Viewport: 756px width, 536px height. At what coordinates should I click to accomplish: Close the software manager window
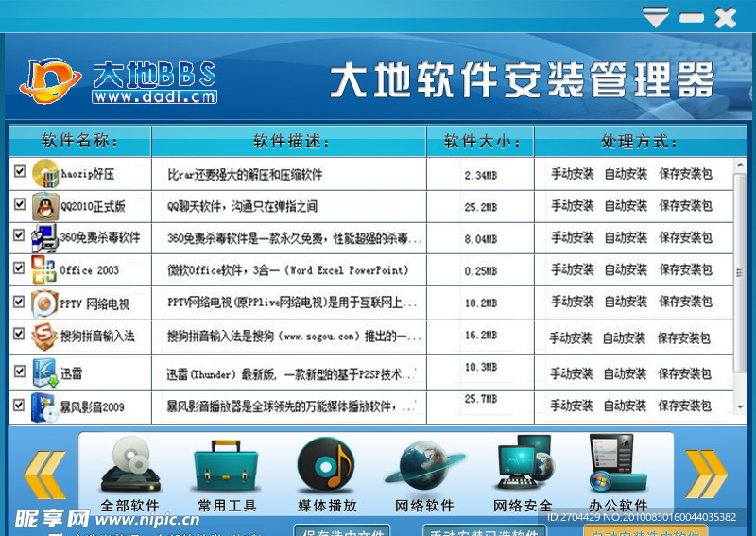(x=726, y=18)
